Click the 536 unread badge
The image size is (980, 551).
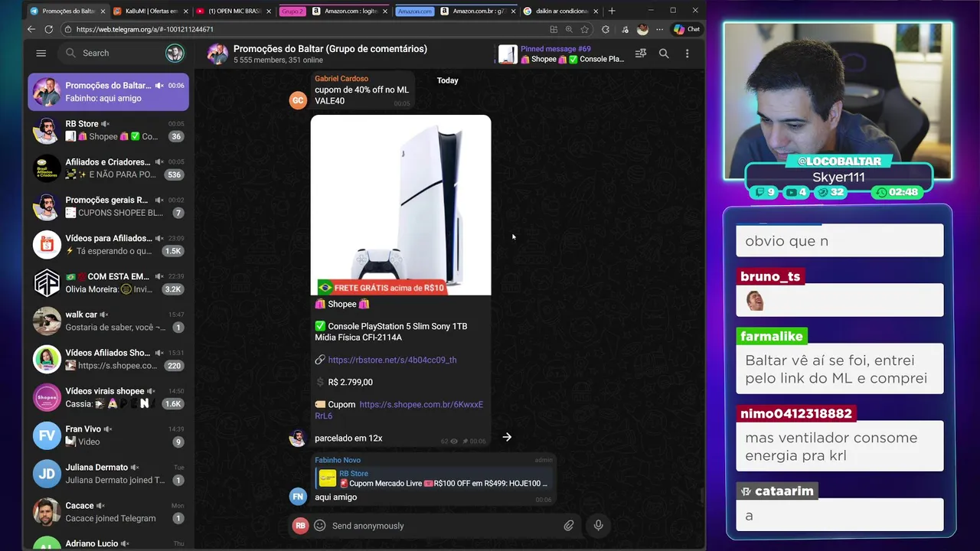click(174, 175)
